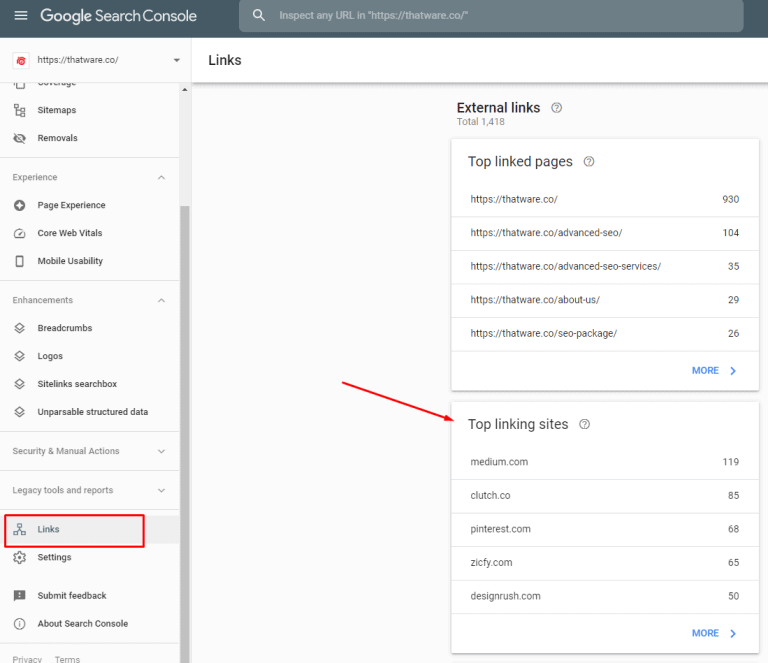768x663 pixels.
Task: Open the Breadcrumbs enhancement report
Action: [65, 328]
